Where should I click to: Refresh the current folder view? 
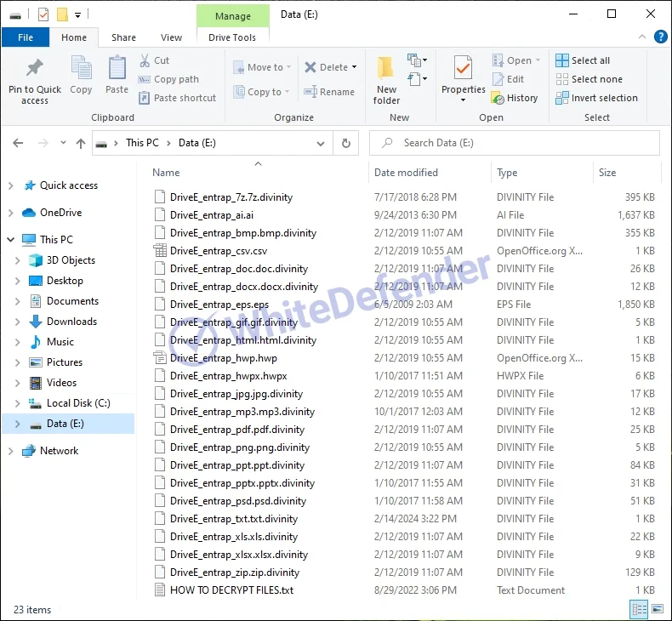345,143
